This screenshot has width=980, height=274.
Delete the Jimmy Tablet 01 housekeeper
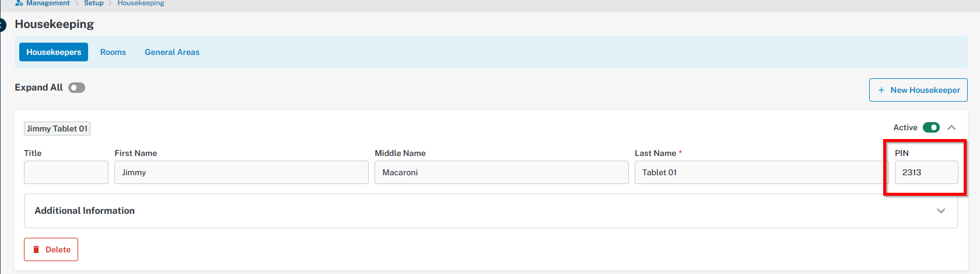[51, 249]
